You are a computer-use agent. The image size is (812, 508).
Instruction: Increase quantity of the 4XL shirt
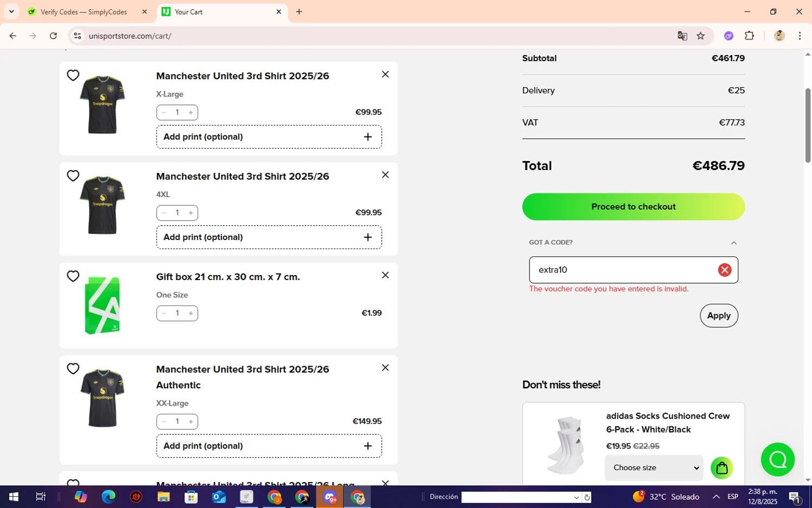click(x=191, y=213)
